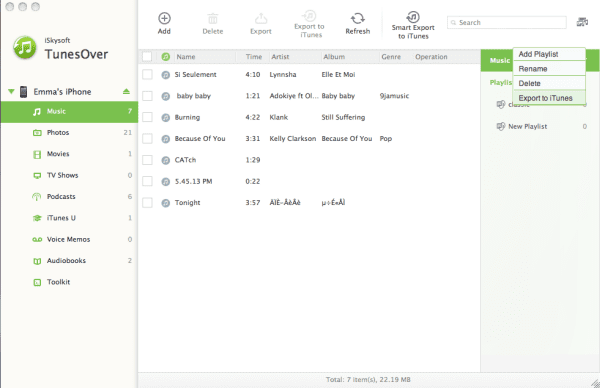Image resolution: width=600 pixels, height=388 pixels.
Task: Open Photos in the sidebar
Action: coord(69,133)
